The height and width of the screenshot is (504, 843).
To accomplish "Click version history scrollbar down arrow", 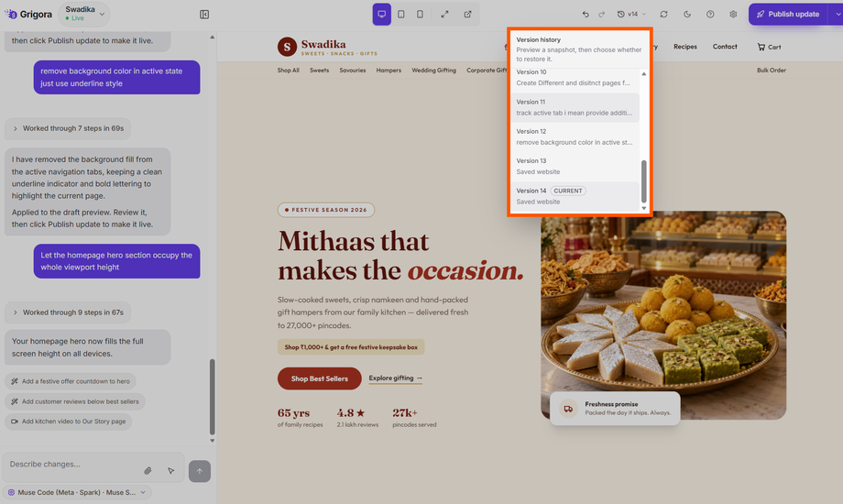I will (x=643, y=208).
